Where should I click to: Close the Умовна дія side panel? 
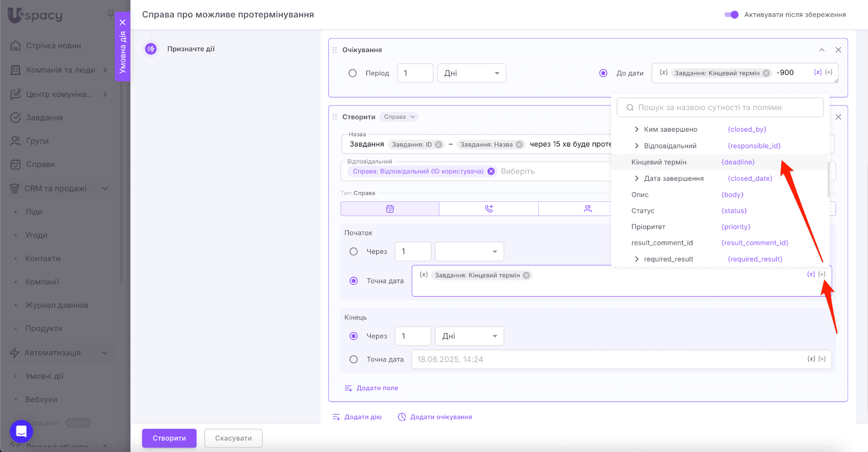click(123, 22)
